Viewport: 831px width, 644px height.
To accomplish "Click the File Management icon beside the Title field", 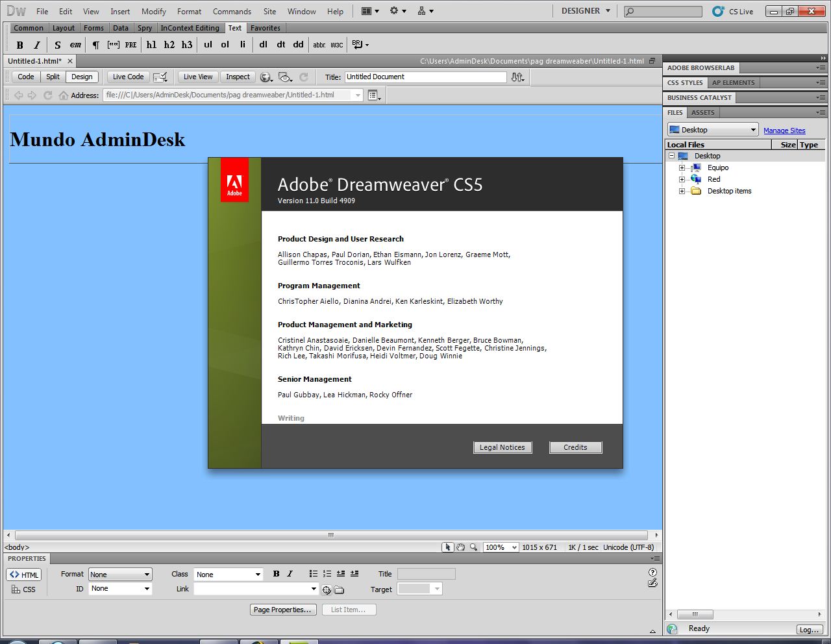I will tap(517, 77).
